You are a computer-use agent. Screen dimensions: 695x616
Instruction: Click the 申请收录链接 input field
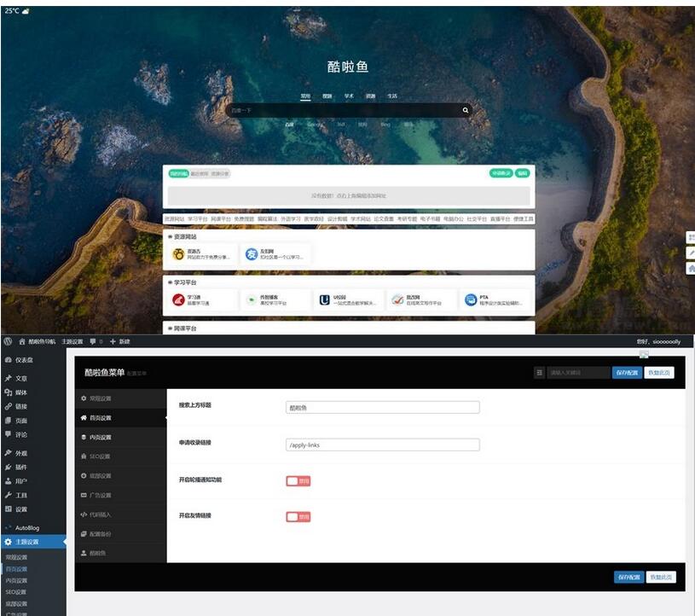382,445
